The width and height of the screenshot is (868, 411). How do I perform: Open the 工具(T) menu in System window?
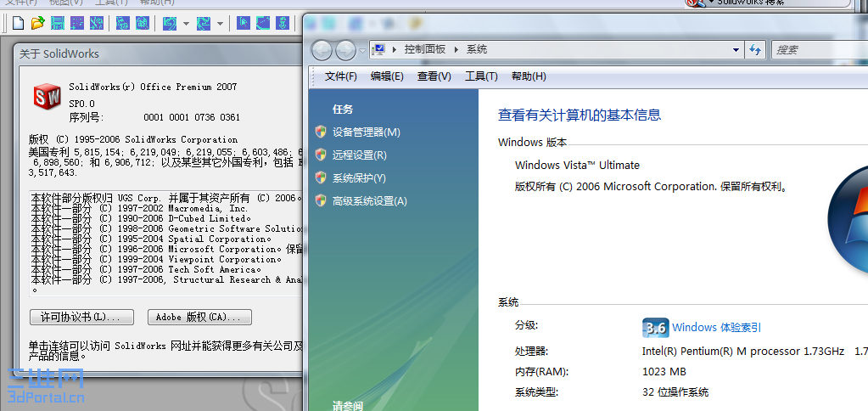pyautogui.click(x=481, y=76)
